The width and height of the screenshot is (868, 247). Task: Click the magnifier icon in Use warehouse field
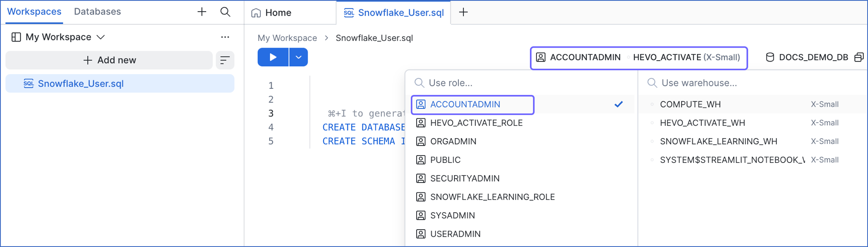[x=652, y=83]
